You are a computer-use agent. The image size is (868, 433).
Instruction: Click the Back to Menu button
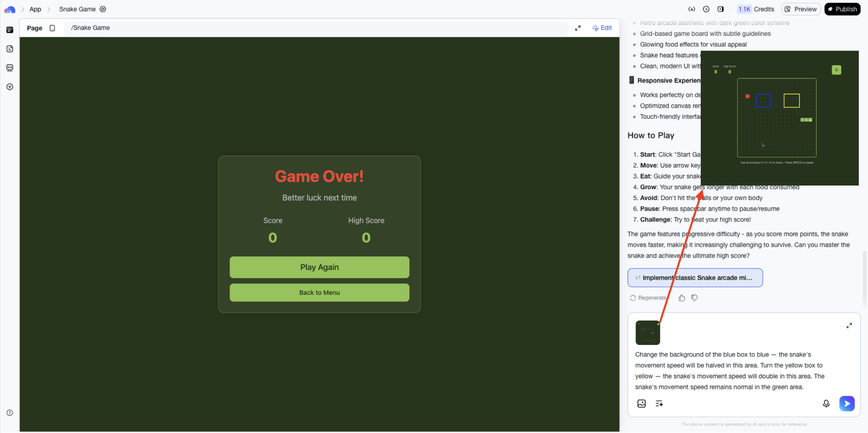pos(319,293)
